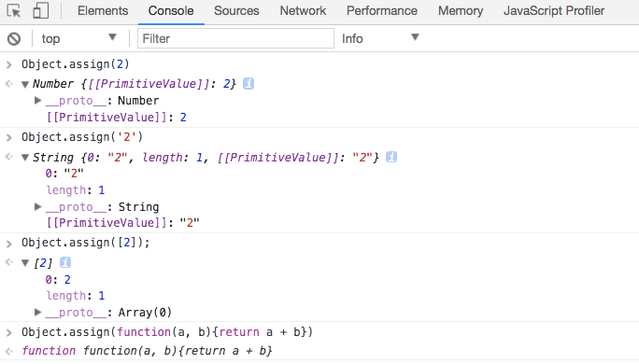The width and height of the screenshot is (639, 364).
Task: Expand __proto__: Array(0) entry
Action: [38, 313]
